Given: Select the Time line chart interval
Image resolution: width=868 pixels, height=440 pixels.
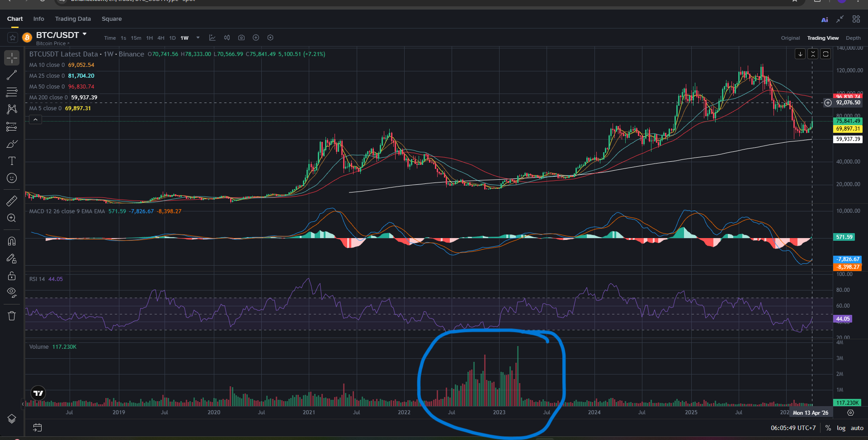Looking at the screenshot, I should tap(110, 38).
